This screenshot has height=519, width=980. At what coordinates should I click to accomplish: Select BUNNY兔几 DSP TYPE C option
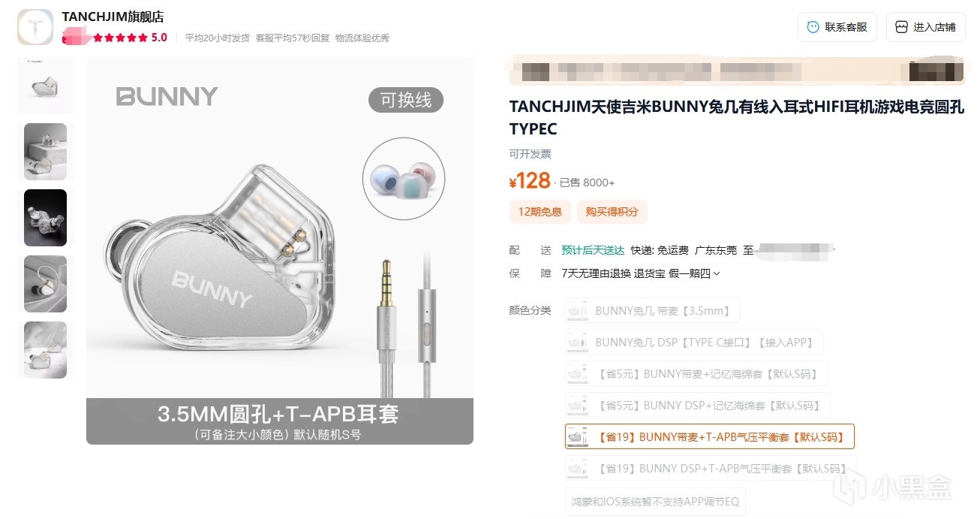[x=694, y=342]
